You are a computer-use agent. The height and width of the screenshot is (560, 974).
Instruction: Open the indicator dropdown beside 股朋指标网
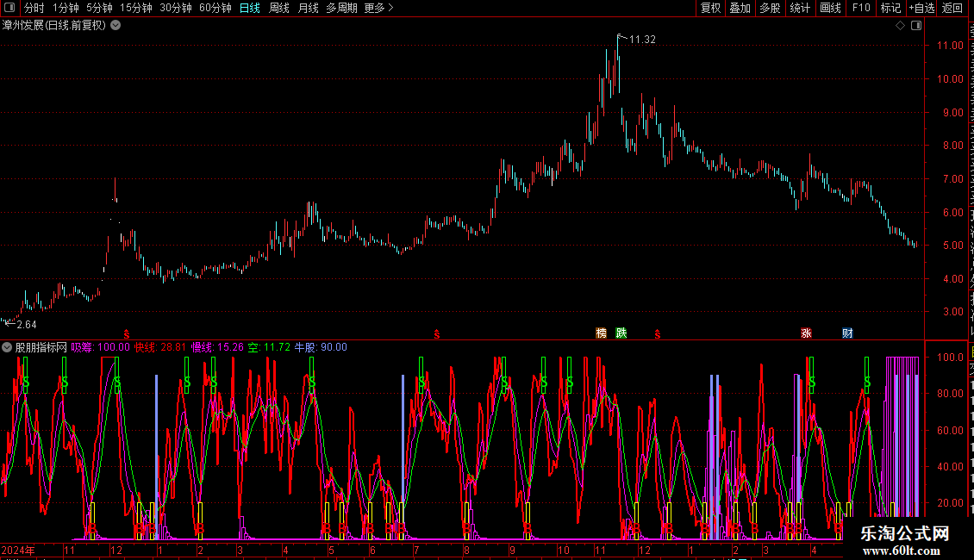click(x=7, y=347)
